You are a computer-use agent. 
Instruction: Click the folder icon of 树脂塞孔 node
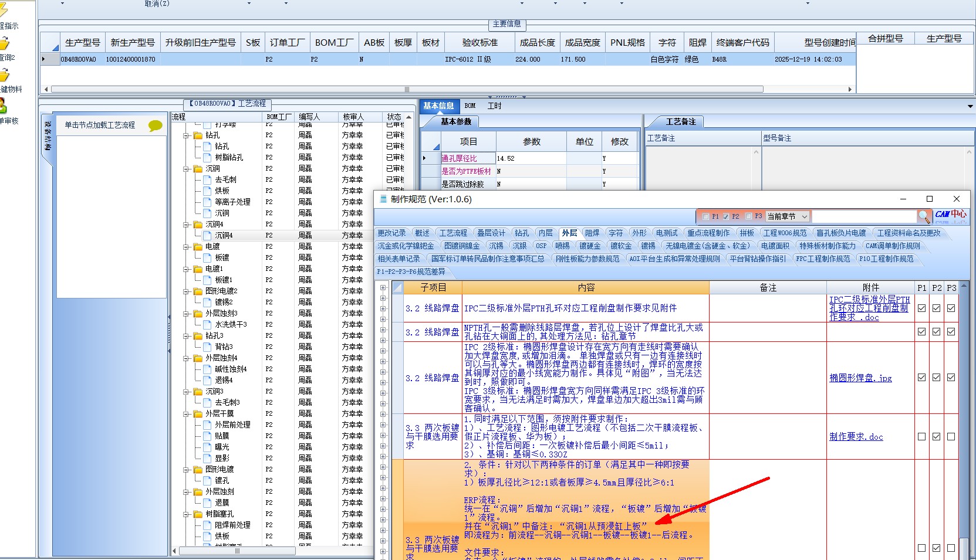(198, 514)
